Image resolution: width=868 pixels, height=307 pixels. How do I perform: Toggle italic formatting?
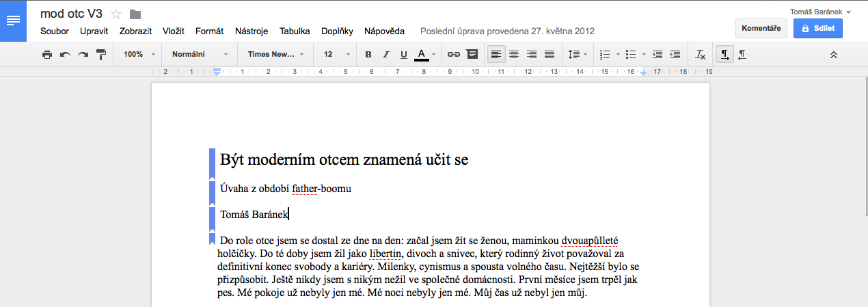[386, 55]
